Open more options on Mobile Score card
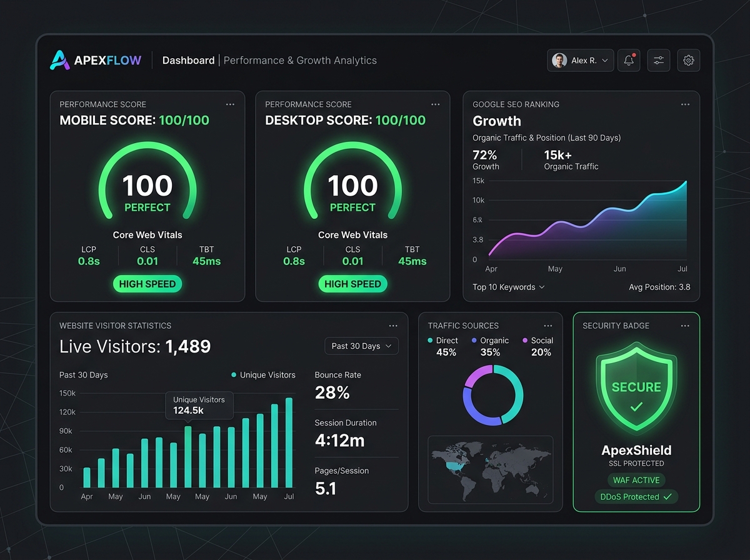Viewport: 750px width, 560px height. (x=230, y=104)
